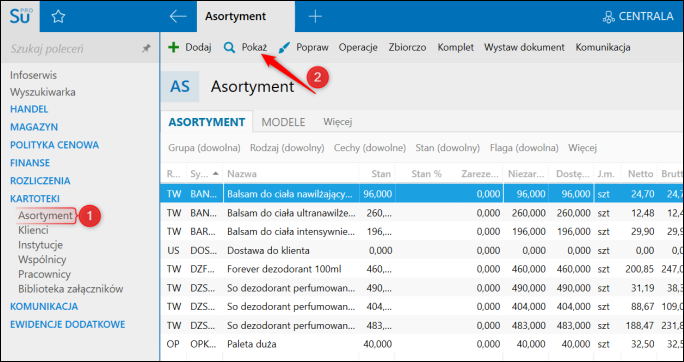Click Netto value 200,85
The image size is (684, 362).
640,269
